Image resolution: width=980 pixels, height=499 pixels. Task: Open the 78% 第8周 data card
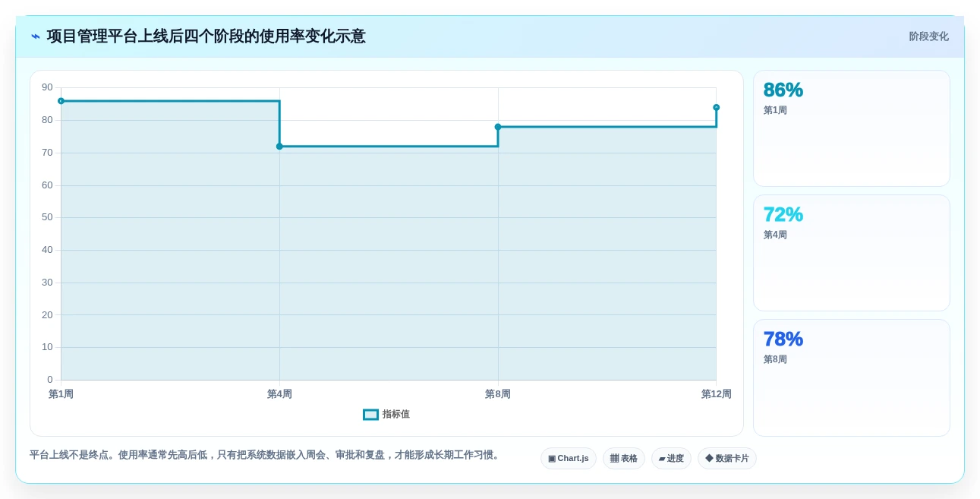point(851,378)
